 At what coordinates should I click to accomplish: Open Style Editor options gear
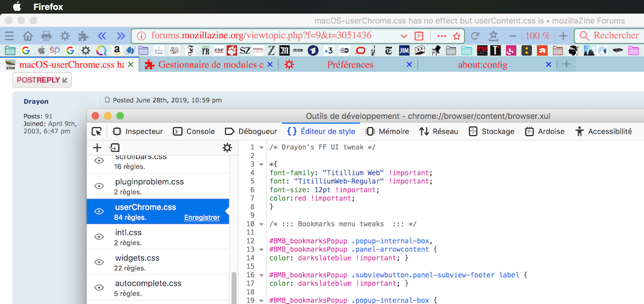[x=227, y=148]
